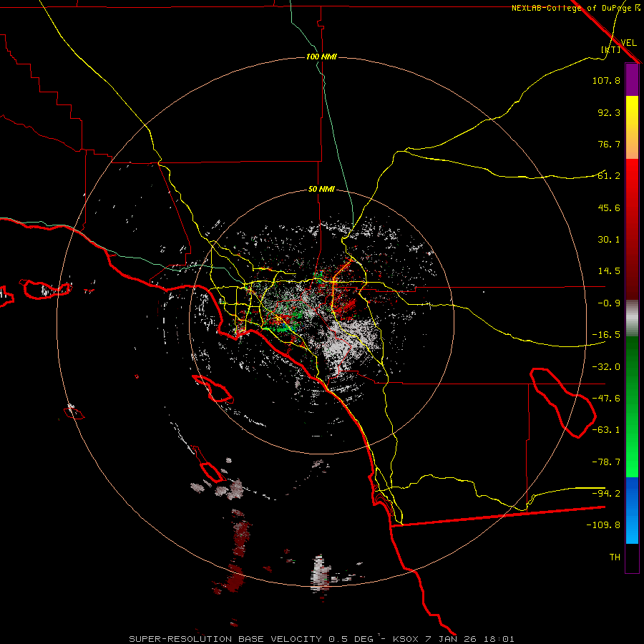Click the 92.3 velocity scale value
Viewport: 644px width, 644px height.
(609, 112)
